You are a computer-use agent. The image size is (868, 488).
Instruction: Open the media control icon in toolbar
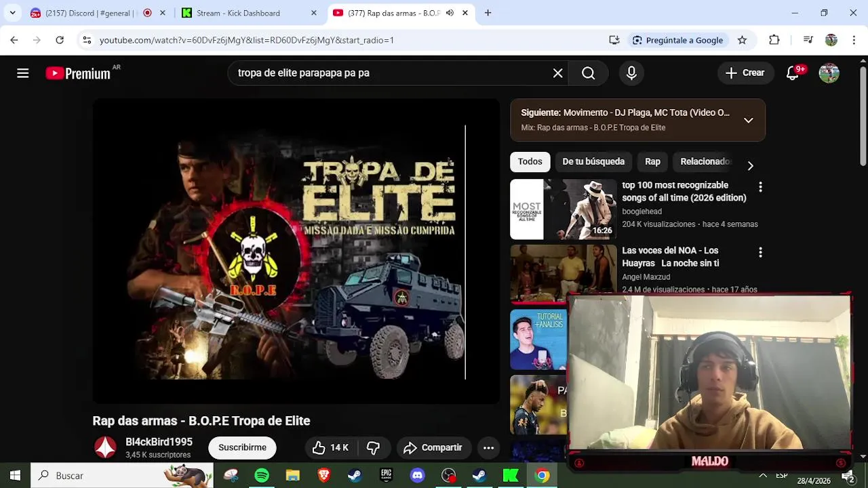coord(808,40)
